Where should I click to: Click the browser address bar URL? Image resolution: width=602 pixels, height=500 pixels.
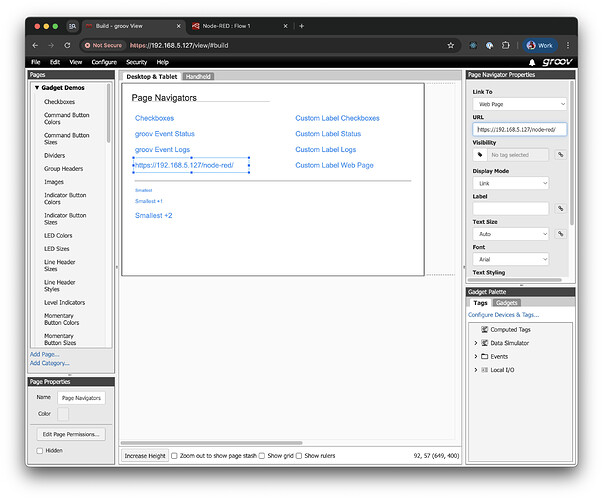click(179, 45)
